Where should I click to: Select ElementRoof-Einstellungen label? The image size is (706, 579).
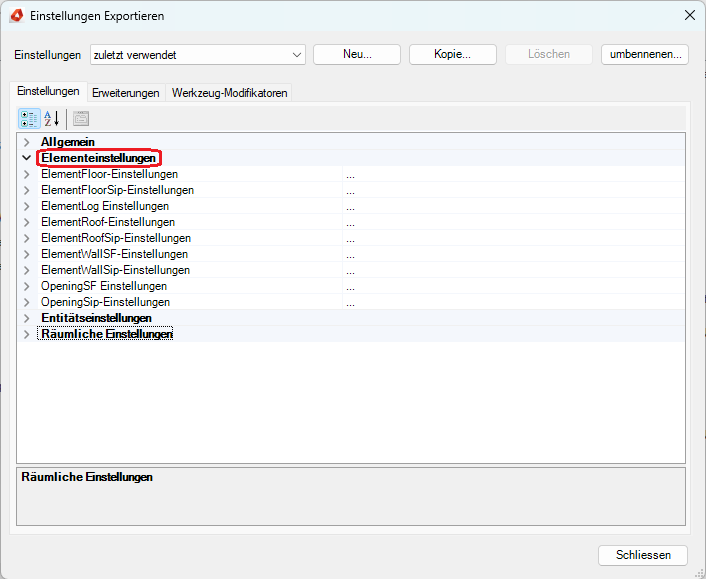click(108, 222)
